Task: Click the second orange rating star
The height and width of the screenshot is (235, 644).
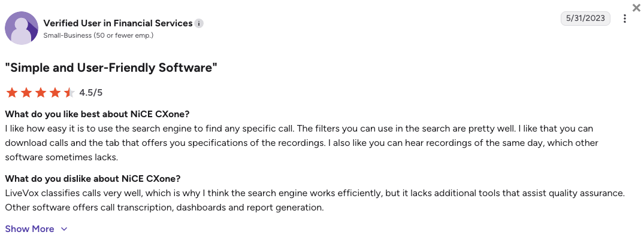Action: tap(26, 93)
